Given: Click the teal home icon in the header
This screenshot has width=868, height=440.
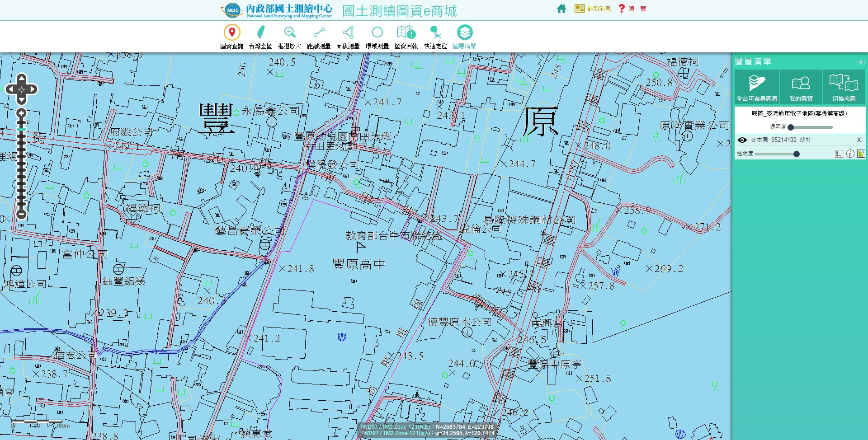Looking at the screenshot, I should 561,8.
